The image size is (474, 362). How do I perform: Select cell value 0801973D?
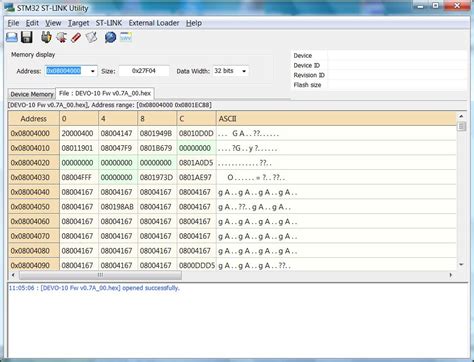[157, 177]
